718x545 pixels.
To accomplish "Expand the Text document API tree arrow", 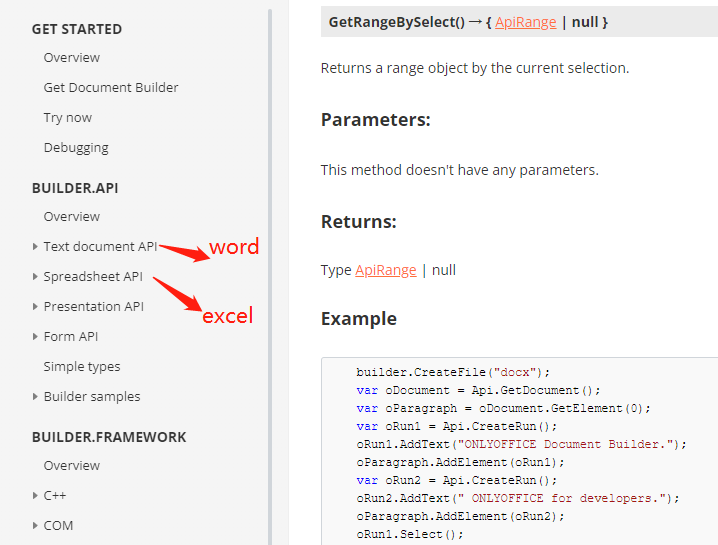I will point(35,246).
